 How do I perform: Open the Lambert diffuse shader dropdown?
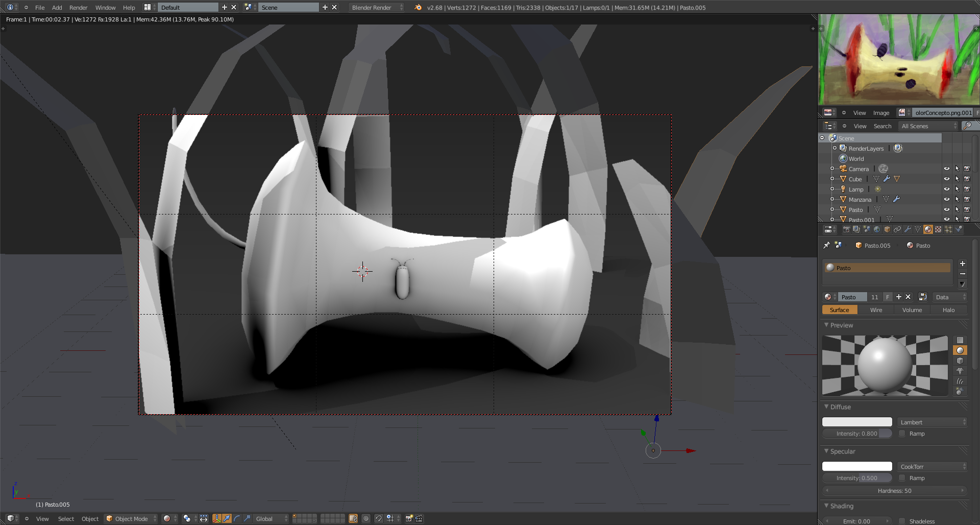coord(932,422)
